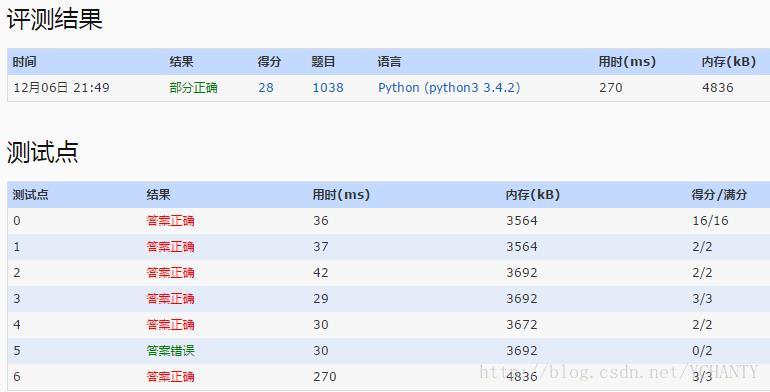Select the 答案错误 result for test point 5
The height and width of the screenshot is (392, 770).
coord(170,351)
